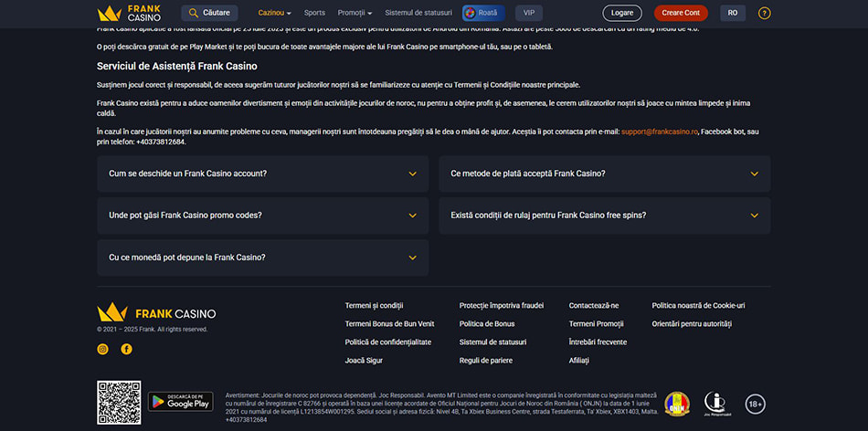The image size is (868, 431).
Task: Open Afiliați footer link
Action: coord(579,360)
